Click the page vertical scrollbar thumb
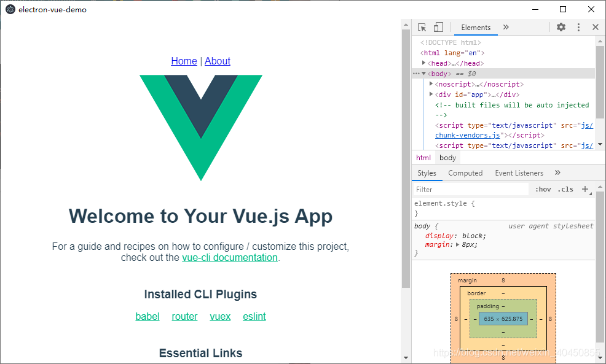 [406, 158]
